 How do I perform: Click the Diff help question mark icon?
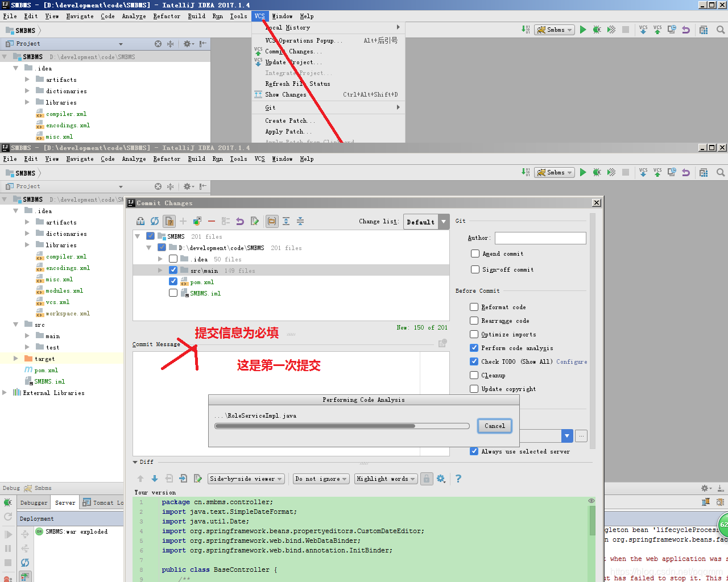pyautogui.click(x=458, y=479)
